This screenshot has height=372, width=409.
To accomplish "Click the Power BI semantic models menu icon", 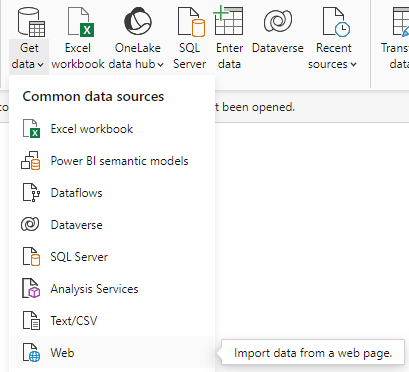I will click(x=31, y=161).
